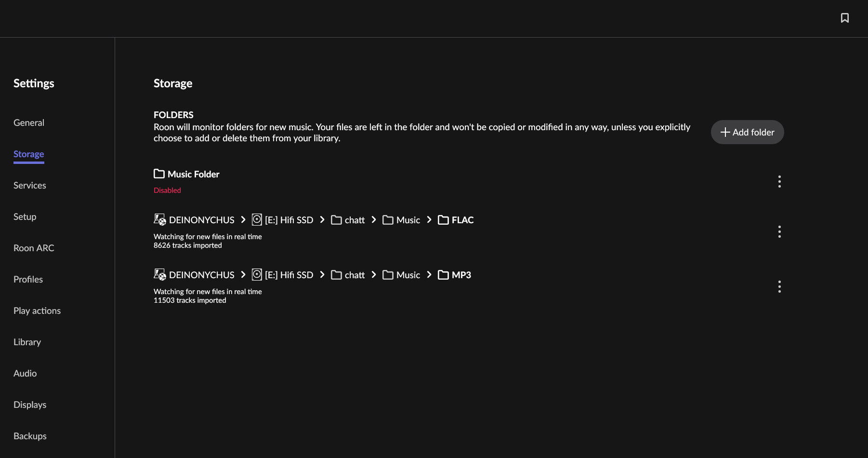Navigate to Backups settings
Viewport: 868px width, 458px height.
[30, 436]
